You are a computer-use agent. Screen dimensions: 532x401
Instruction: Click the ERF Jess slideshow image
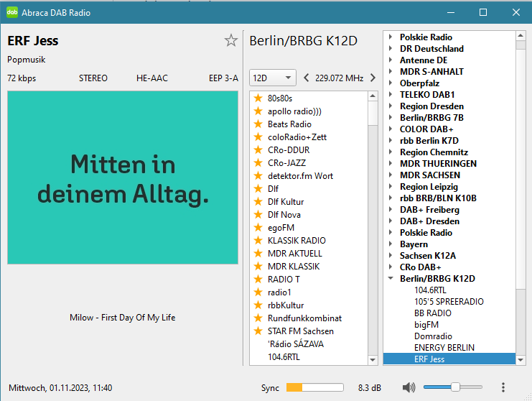[123, 178]
